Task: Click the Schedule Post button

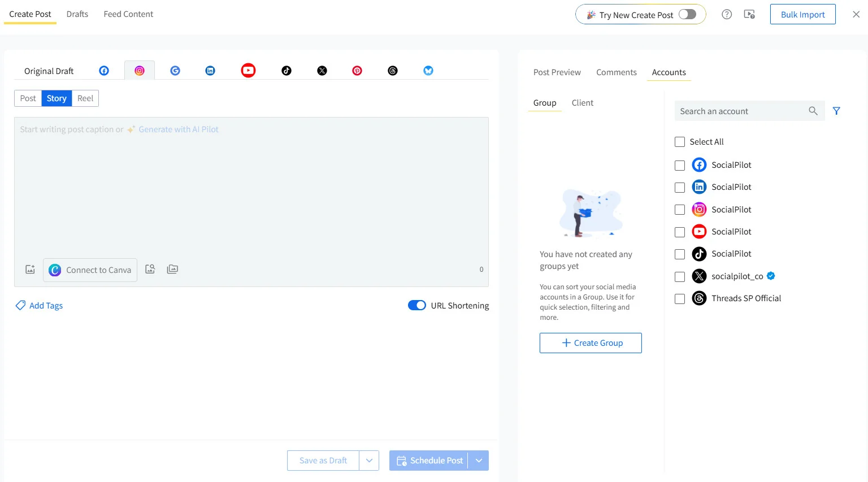Action: [x=429, y=461]
